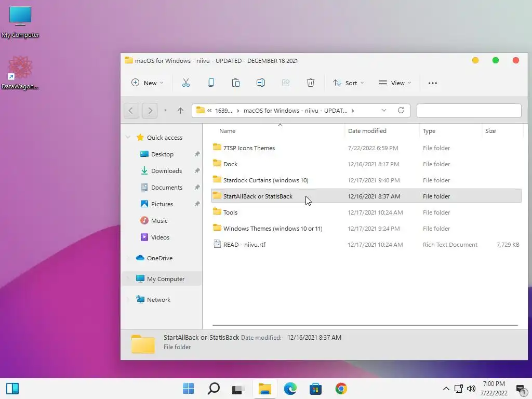Launch Microsoft Edge from the taskbar
Image resolution: width=532 pixels, height=399 pixels.
290,389
